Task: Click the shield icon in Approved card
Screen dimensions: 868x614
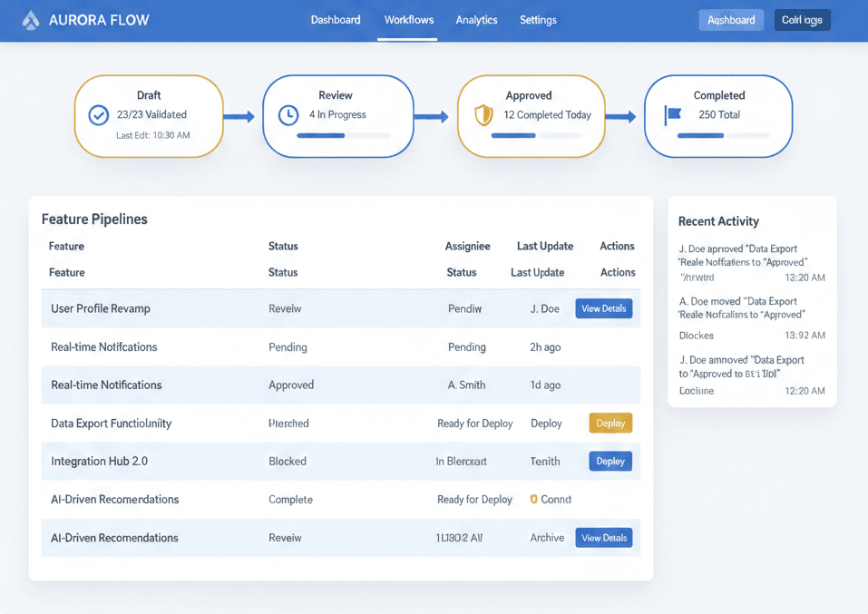Action: (484, 115)
